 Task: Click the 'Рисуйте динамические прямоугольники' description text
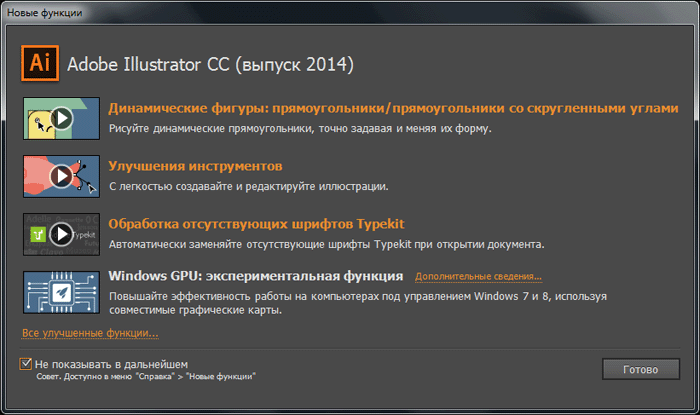[300, 129]
